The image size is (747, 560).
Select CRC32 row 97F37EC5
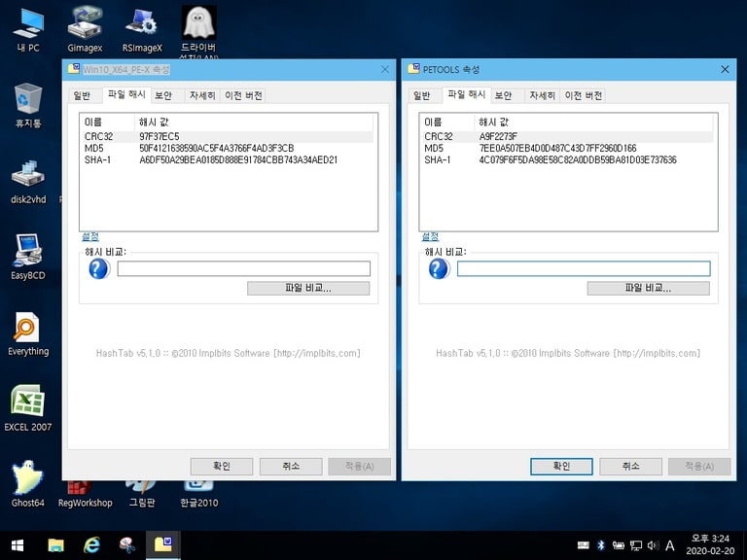pos(229,137)
